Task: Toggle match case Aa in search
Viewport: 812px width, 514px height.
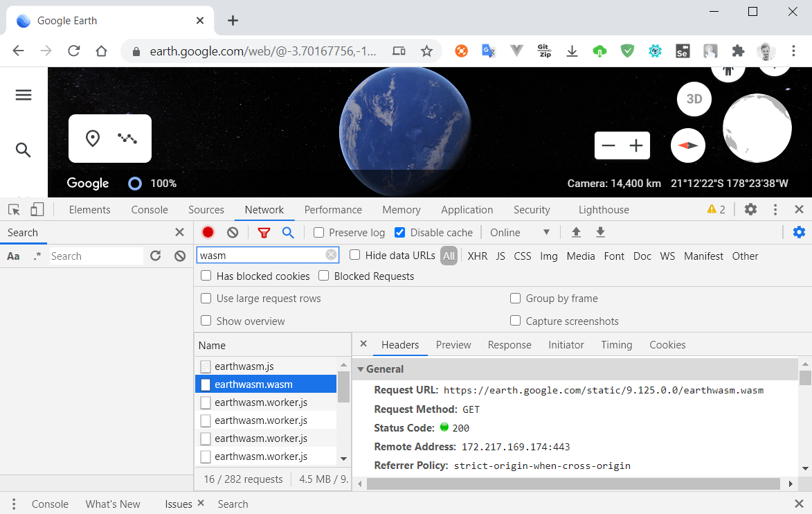Action: [x=13, y=256]
